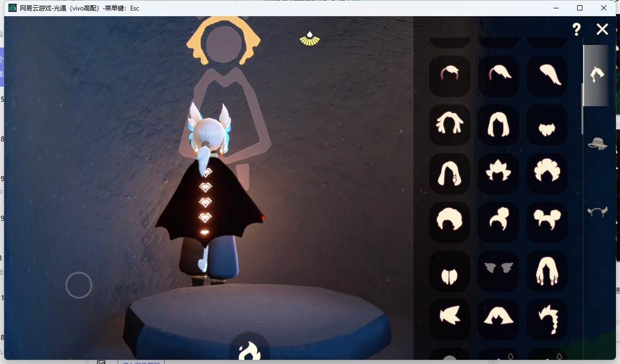Select the long side-swept ponytail hairstyle
This screenshot has width=620, height=364.
click(547, 76)
